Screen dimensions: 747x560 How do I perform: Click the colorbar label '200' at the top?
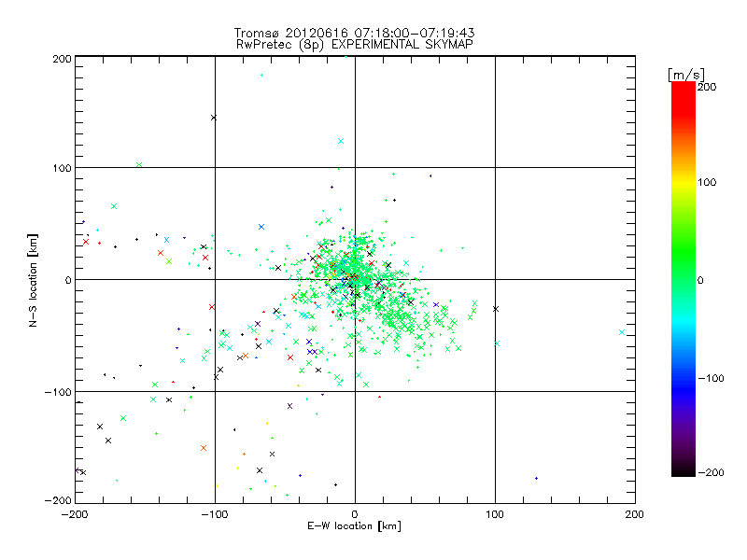coord(707,87)
